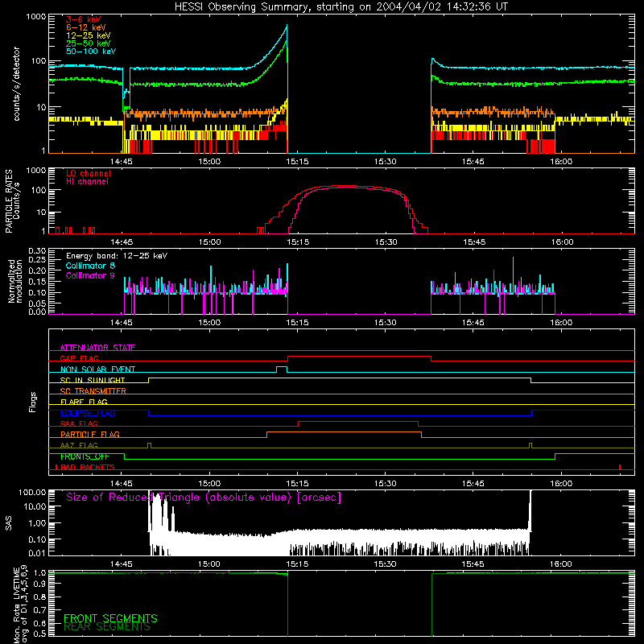The width and height of the screenshot is (644, 644).
Task: Click the Energy band: 12-25 keV label
Action: tap(117, 256)
